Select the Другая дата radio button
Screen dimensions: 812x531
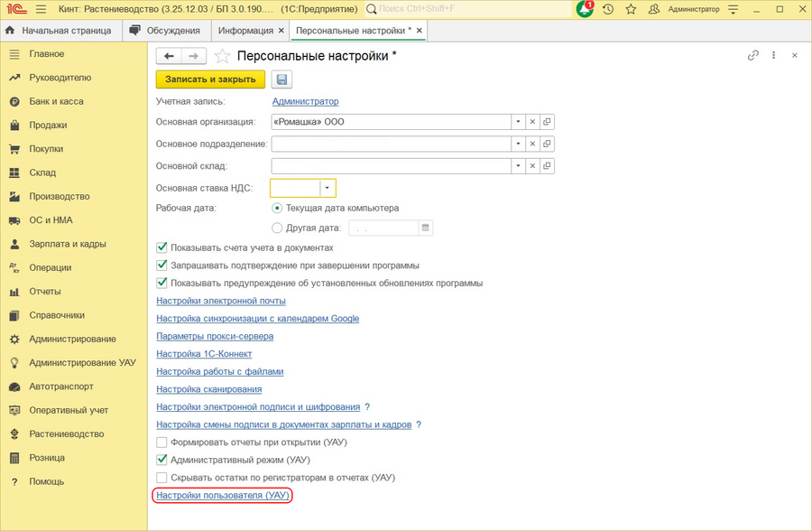coord(279,228)
